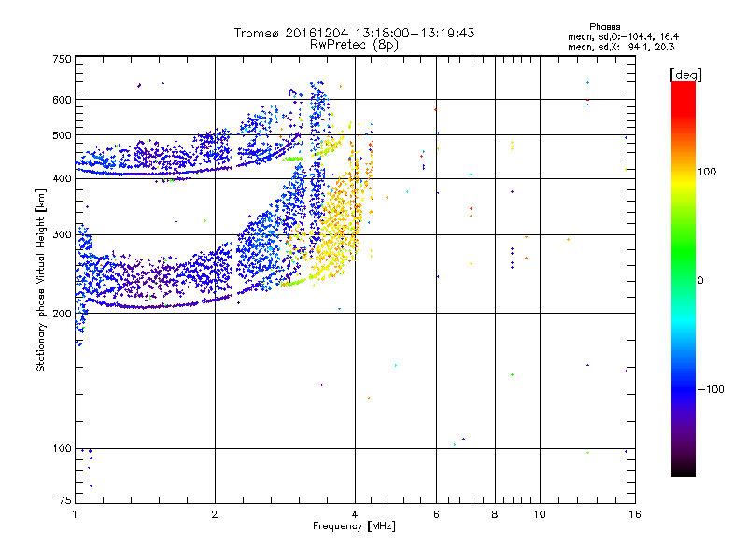Click the "100" tick label on the color bar
The width and height of the screenshot is (747, 560).
coord(707,172)
